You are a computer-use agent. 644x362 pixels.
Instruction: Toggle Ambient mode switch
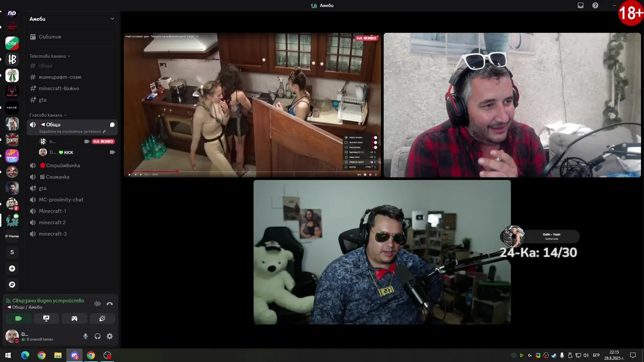click(x=375, y=142)
